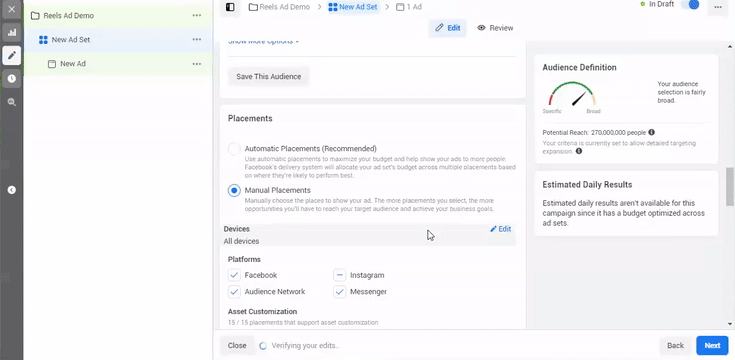The image size is (735, 360).
Task: Toggle the In Draft switch
Action: [x=690, y=4]
